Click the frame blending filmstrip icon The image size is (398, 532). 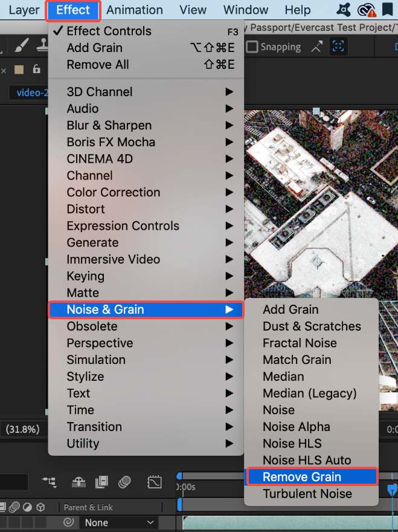coord(102,482)
